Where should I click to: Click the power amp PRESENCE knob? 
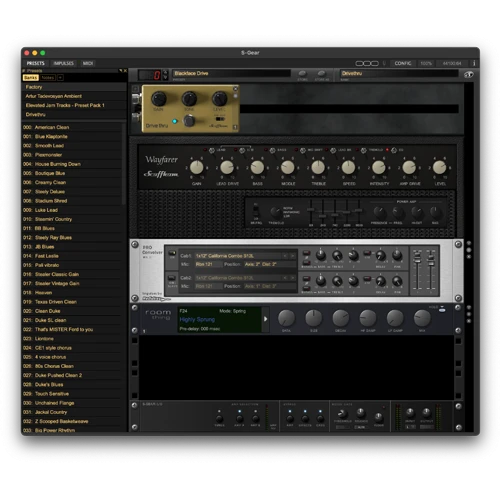pyautogui.click(x=379, y=212)
